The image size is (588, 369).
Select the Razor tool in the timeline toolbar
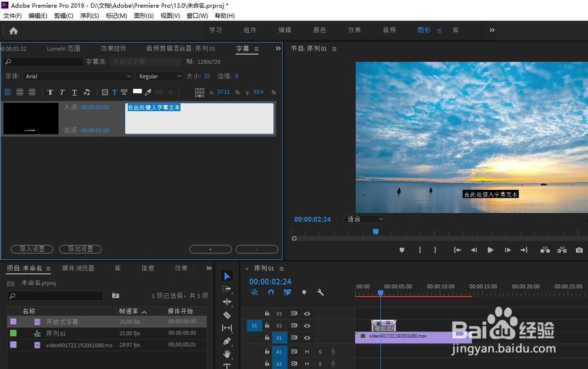point(228,315)
